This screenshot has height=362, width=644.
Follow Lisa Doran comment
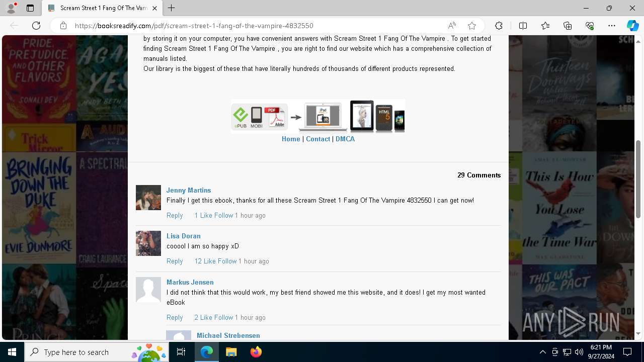point(227,261)
